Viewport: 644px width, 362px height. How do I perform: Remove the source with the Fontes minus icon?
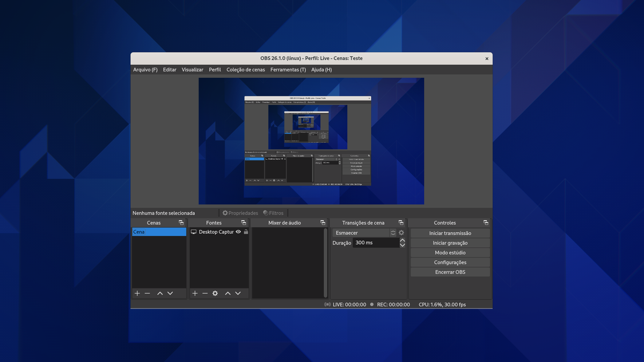click(x=205, y=293)
